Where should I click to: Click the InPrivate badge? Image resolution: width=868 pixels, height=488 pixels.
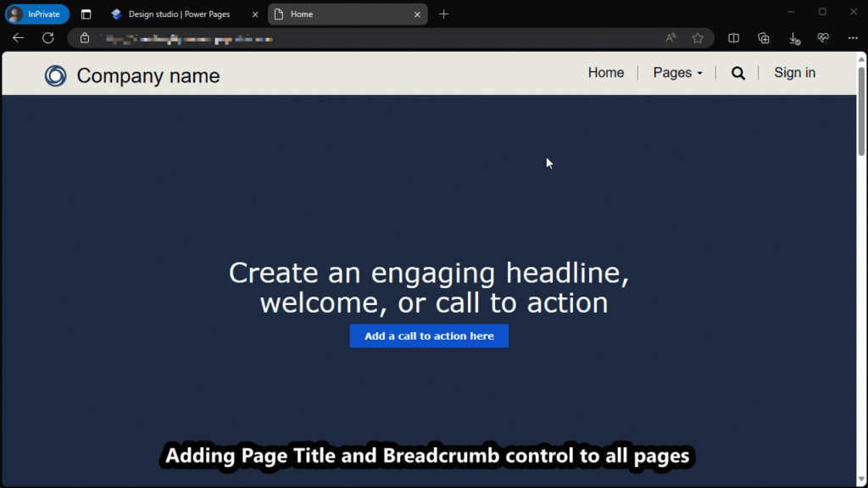click(36, 14)
